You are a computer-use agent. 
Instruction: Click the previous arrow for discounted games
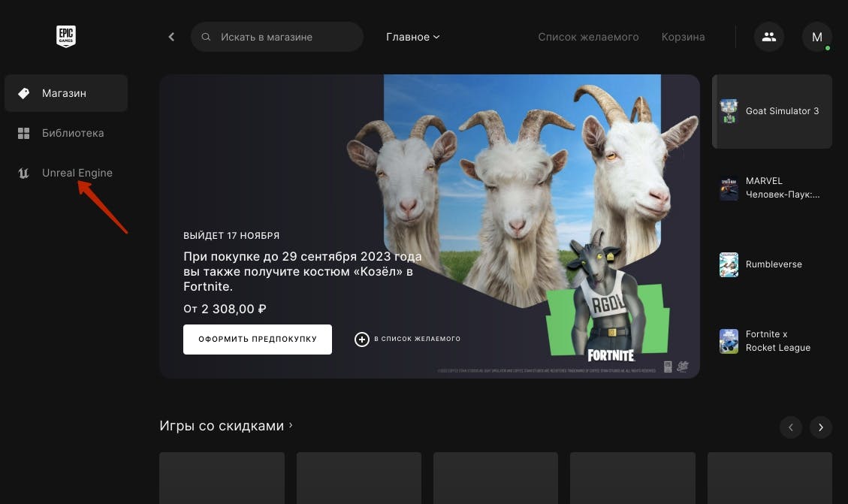coord(791,427)
